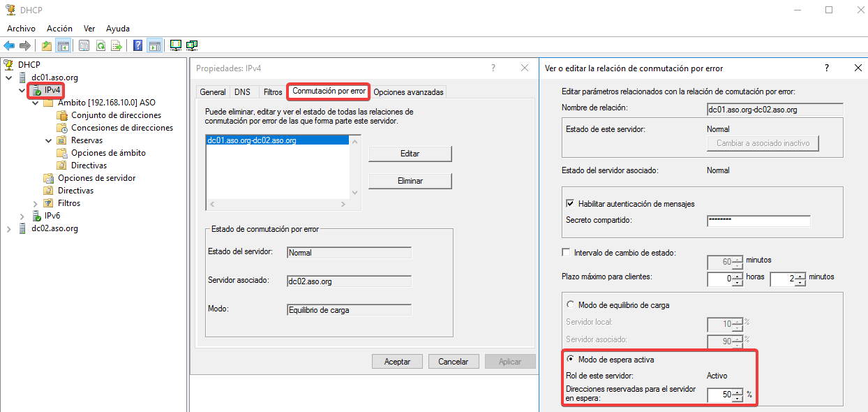Collapse the Reservas tree node
Screen dimensions: 868x412
(x=48, y=140)
